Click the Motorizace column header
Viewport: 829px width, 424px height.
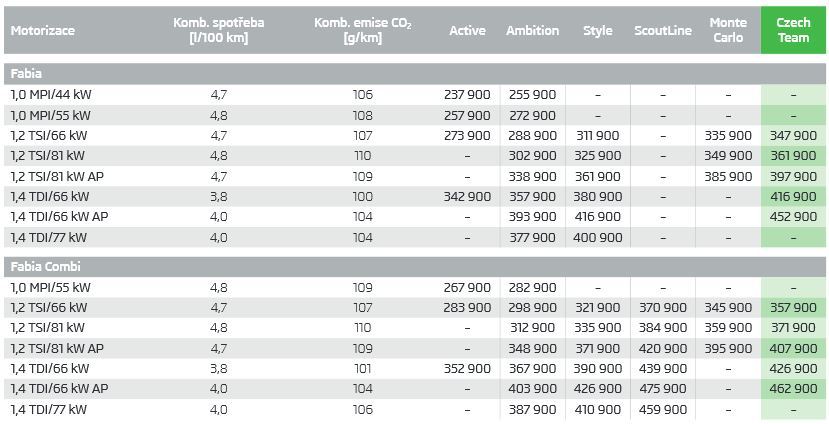[42, 30]
